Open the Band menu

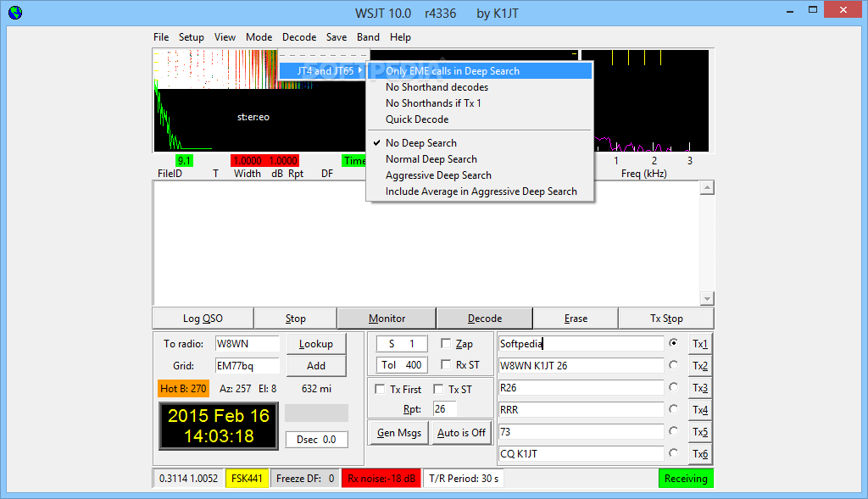tap(368, 37)
